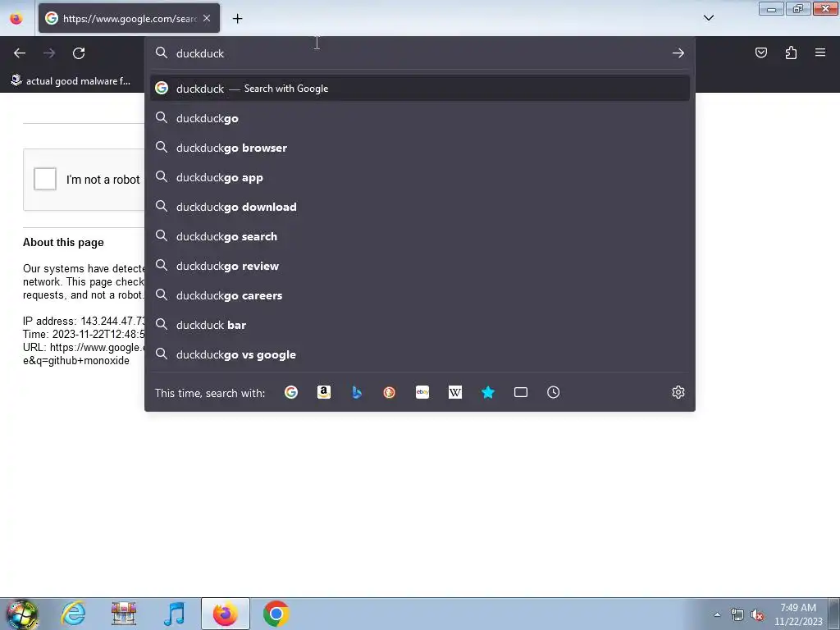
Task: Open the media player music note icon
Action: coord(174,614)
